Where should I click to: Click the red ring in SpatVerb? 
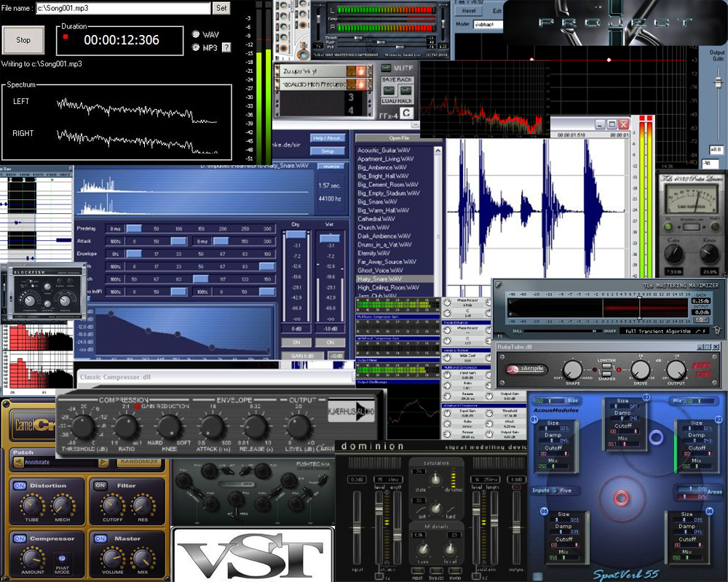tap(621, 498)
